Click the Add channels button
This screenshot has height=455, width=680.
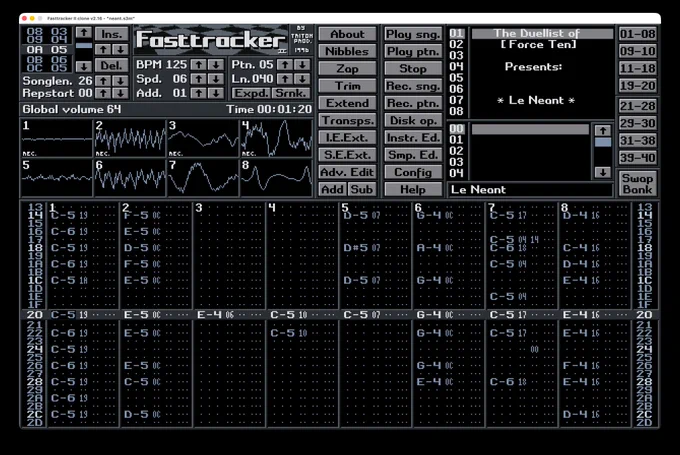click(x=332, y=190)
